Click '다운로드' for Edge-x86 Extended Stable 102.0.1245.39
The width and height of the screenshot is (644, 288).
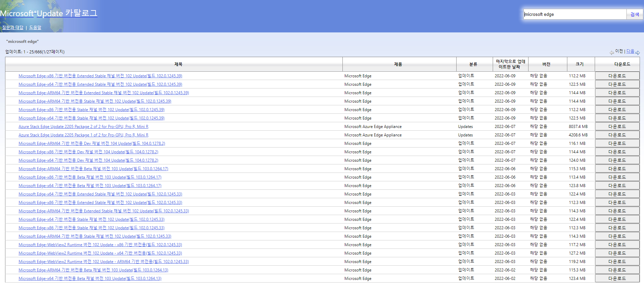point(617,76)
